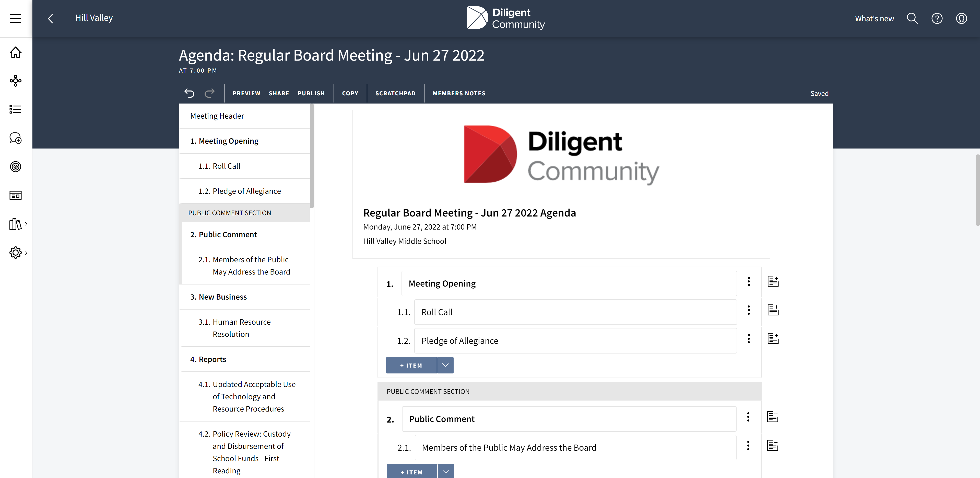Image resolution: width=980 pixels, height=478 pixels.
Task: Add item under Public Comment section
Action: pos(412,472)
